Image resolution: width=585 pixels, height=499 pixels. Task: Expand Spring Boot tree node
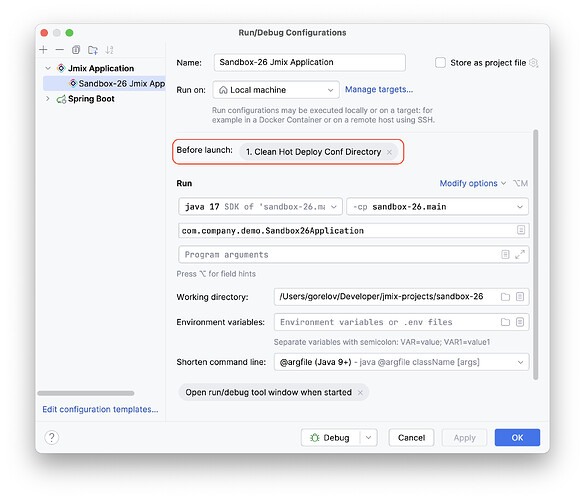point(48,99)
